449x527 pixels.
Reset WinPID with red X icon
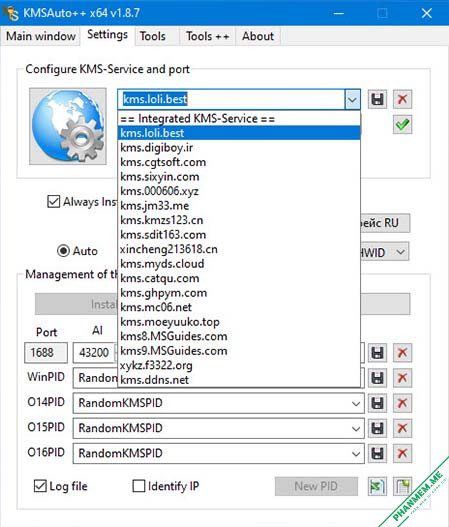402,378
